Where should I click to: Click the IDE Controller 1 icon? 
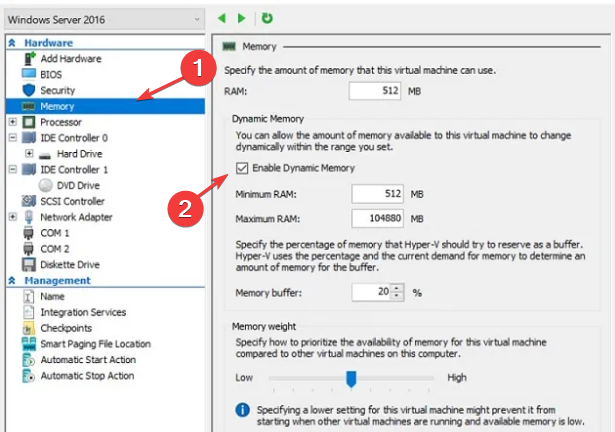(x=29, y=170)
